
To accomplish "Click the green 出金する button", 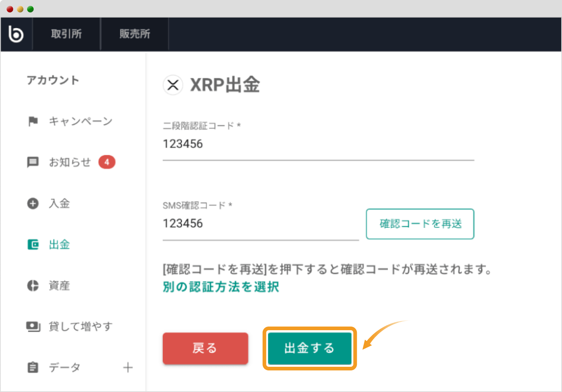I will [310, 348].
